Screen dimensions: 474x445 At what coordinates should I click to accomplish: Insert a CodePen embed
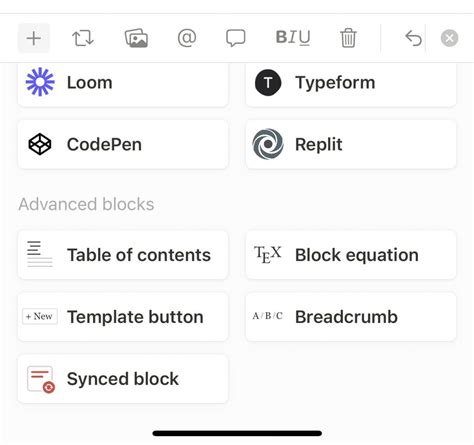tap(123, 144)
